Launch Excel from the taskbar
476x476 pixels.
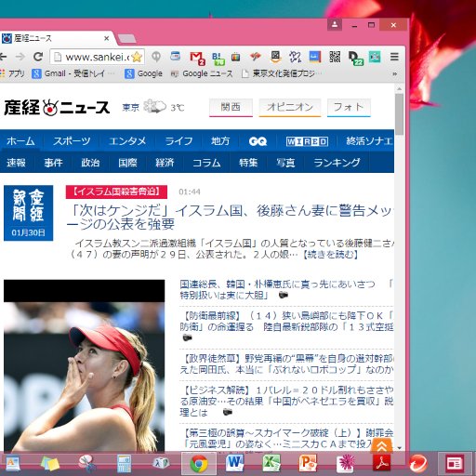(x=271, y=464)
